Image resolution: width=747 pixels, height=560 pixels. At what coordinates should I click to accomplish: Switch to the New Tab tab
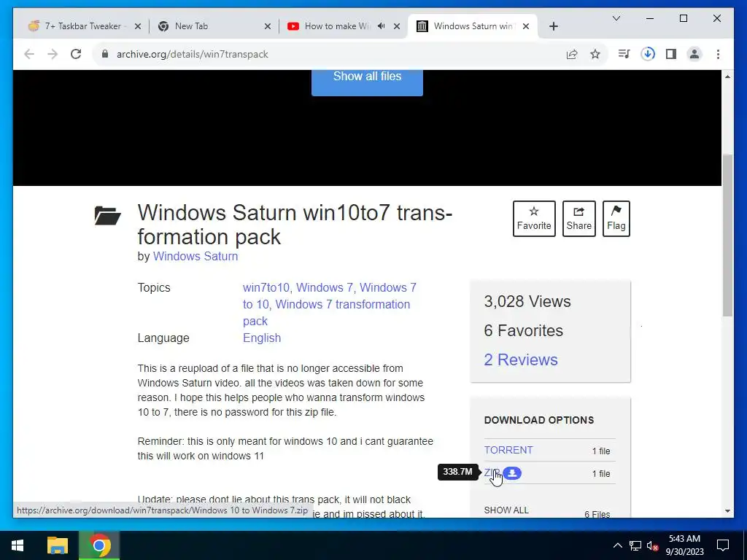tap(214, 26)
